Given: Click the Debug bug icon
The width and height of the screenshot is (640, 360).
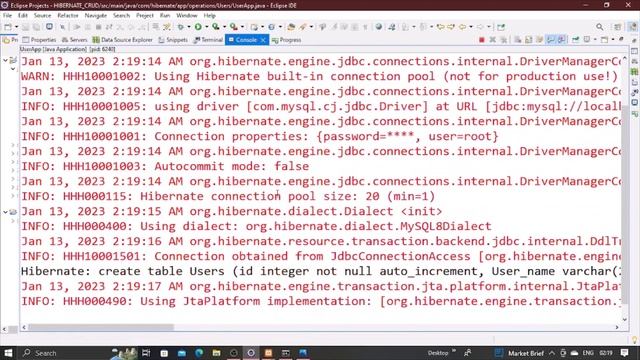Looking at the screenshot, I should point(180,27).
